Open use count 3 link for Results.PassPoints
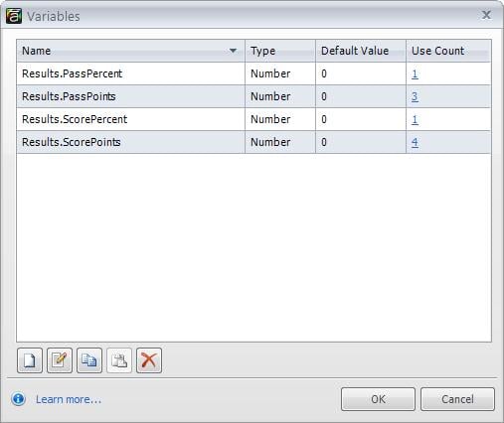Screen dimensions: 504x423 [415, 96]
